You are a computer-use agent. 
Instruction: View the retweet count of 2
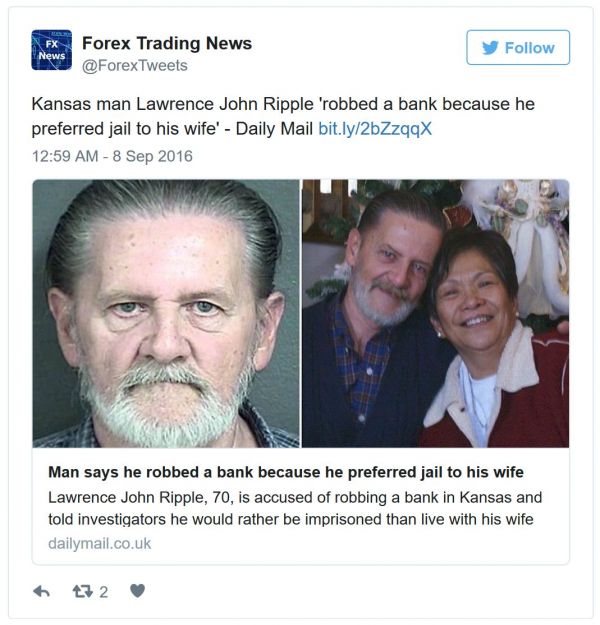(x=104, y=592)
